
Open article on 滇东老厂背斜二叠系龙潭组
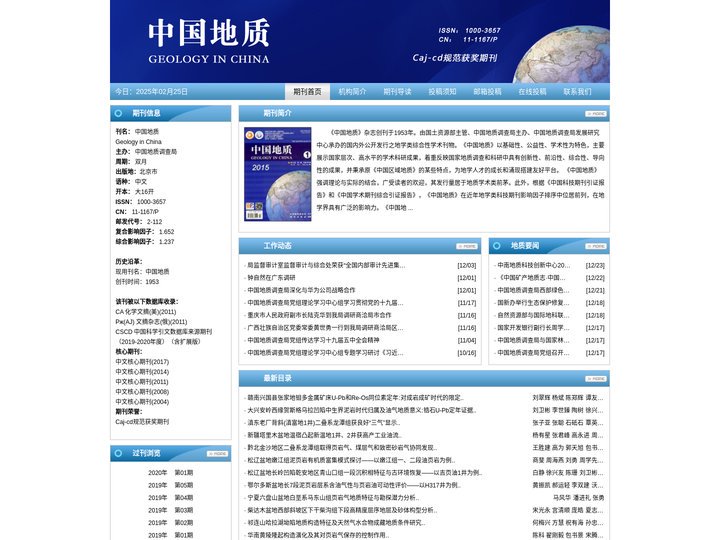324,423
